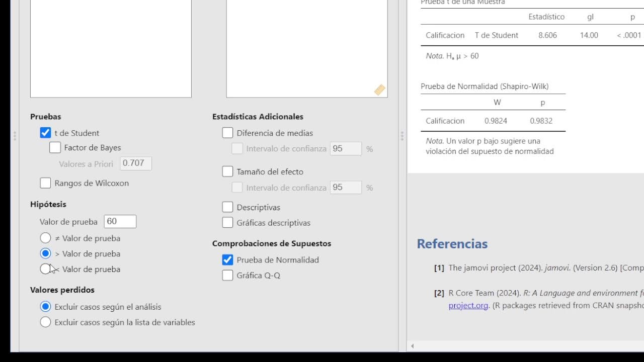Toggle confidence interval under Tamaño del efecto
This screenshot has width=644, height=362.
pos(237,187)
